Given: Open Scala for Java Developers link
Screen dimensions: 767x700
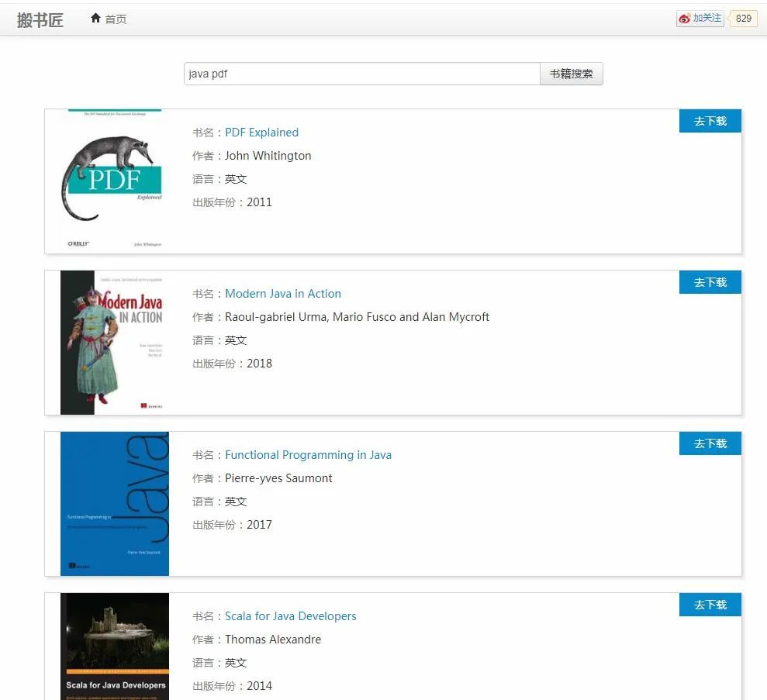Looking at the screenshot, I should 291,616.
